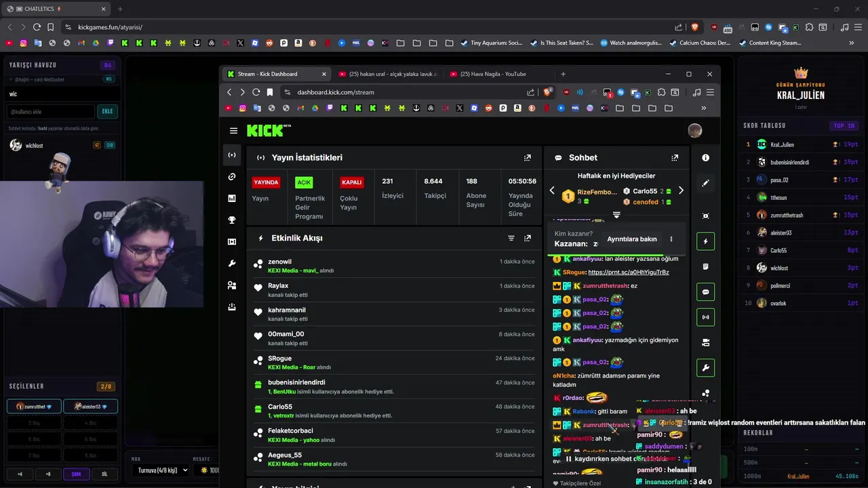Click the green wrench icon in right toolbar

point(706,368)
